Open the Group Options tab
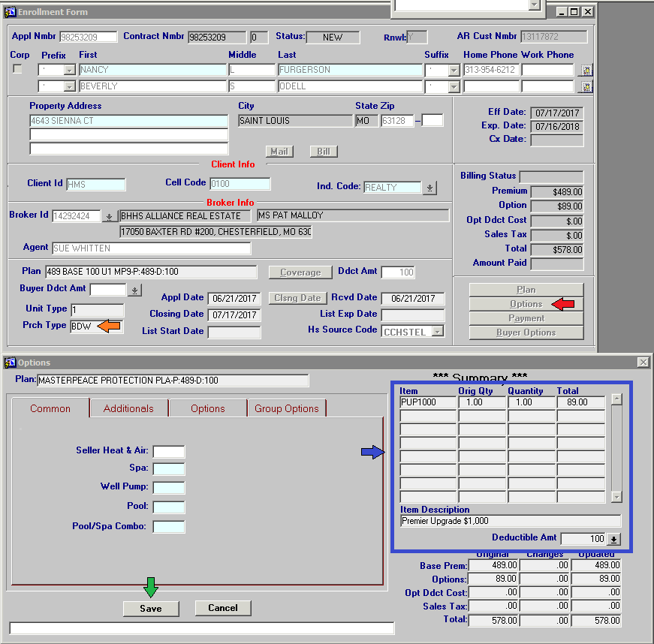Image resolution: width=654 pixels, height=644 pixels. [x=286, y=408]
